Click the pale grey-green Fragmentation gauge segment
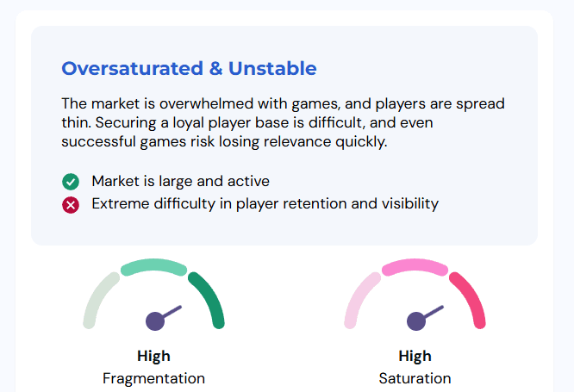Viewport: 574px width, 392px height. 98,298
